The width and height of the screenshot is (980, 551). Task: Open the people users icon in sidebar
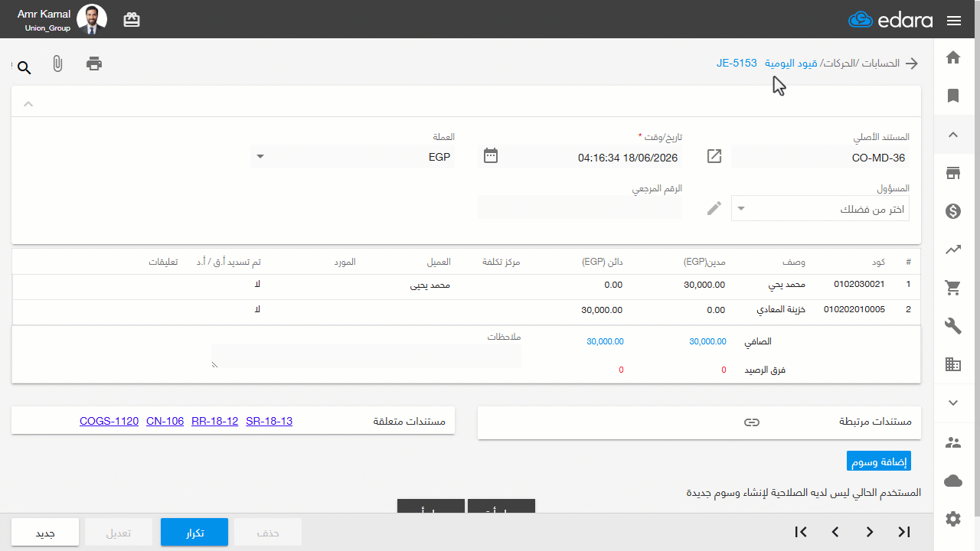click(953, 442)
